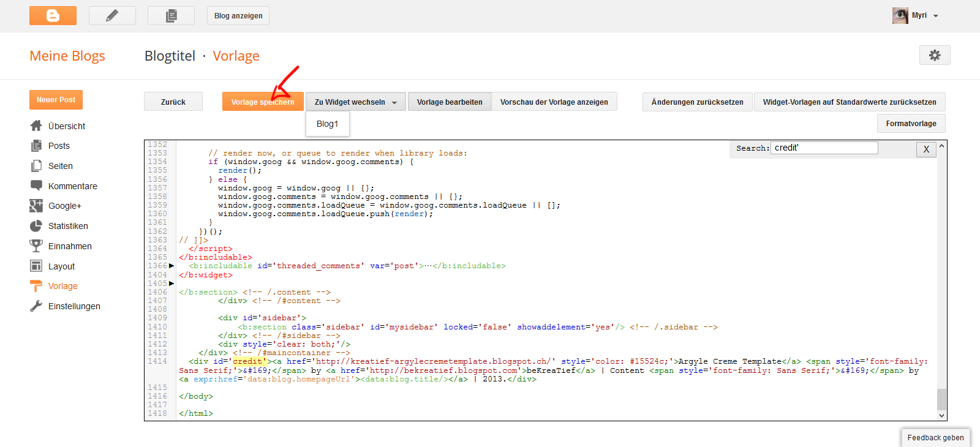Open Statistiken in the sidebar
This screenshot has height=447, width=980.
(68, 226)
